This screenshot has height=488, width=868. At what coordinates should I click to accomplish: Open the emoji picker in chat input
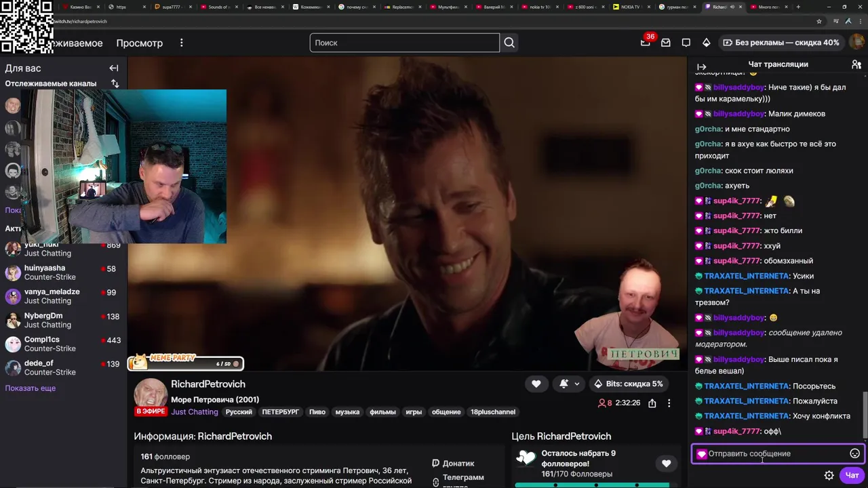click(854, 453)
